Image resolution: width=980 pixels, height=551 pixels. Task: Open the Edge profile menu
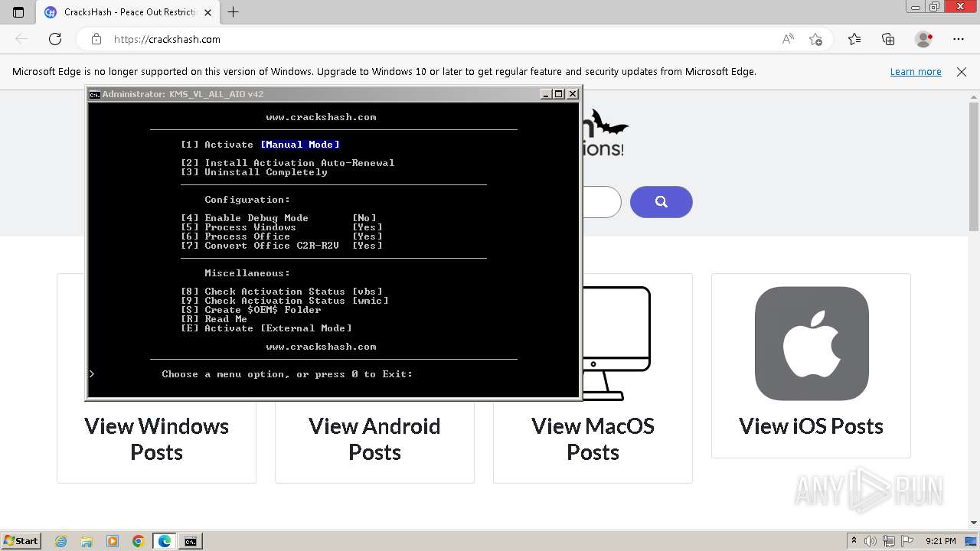click(924, 39)
